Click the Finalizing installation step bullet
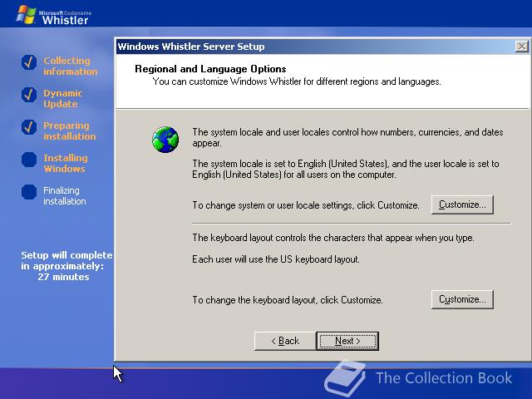The height and width of the screenshot is (399, 532). pos(29,192)
